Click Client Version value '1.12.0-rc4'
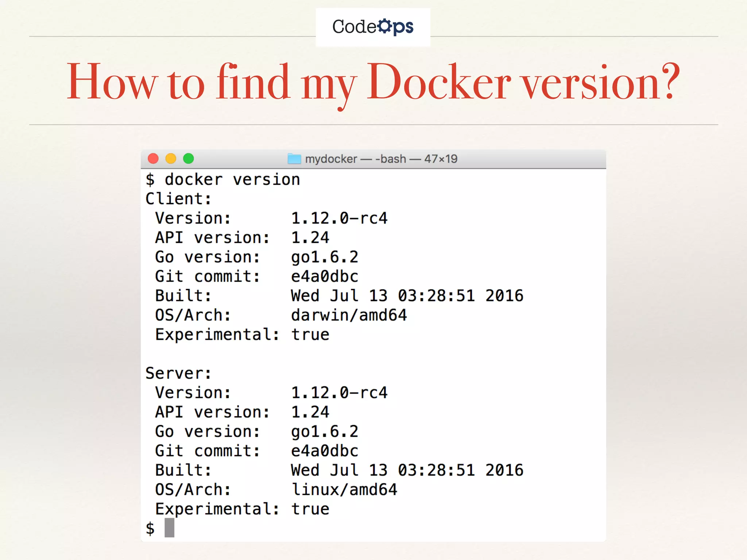Image resolution: width=747 pixels, height=560 pixels. [x=339, y=218]
